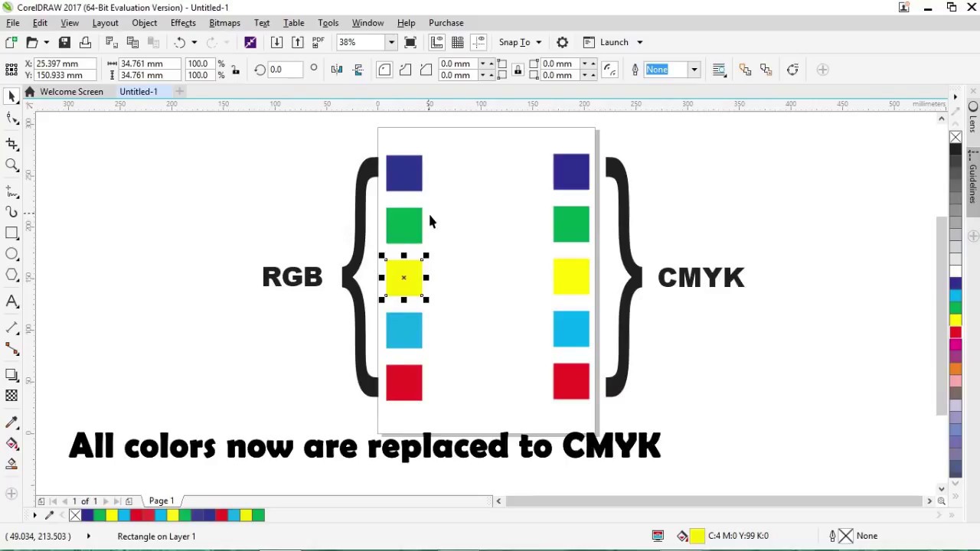Open the Purchase menu link

[446, 23]
